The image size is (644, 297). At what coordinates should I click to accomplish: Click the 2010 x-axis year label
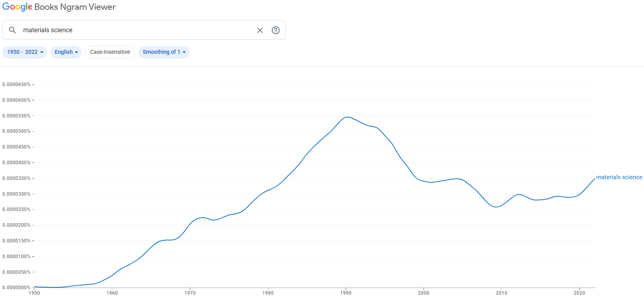[501, 293]
